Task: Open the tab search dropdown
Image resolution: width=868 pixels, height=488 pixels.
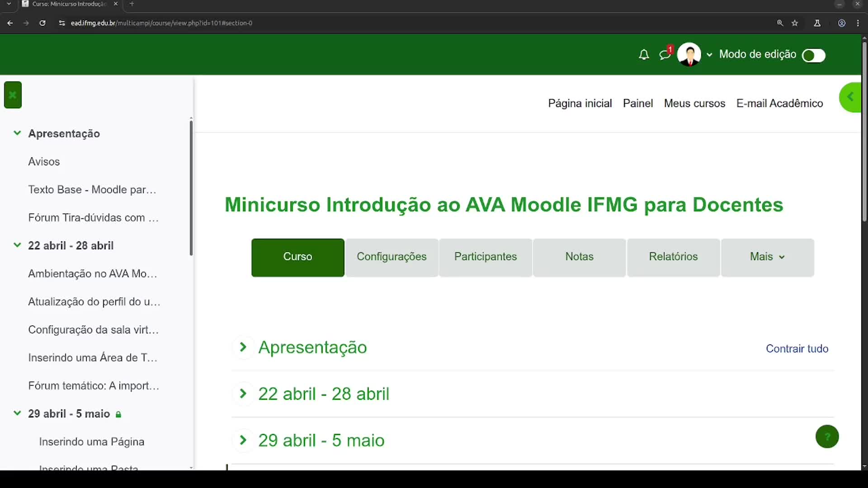Action: (9, 4)
